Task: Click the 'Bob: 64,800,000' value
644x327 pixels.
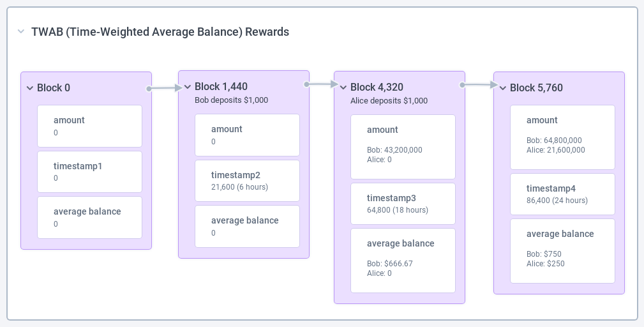Action: point(554,141)
